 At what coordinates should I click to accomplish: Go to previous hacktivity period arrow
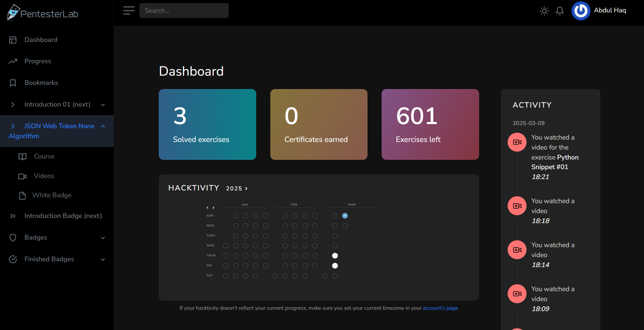click(x=207, y=208)
